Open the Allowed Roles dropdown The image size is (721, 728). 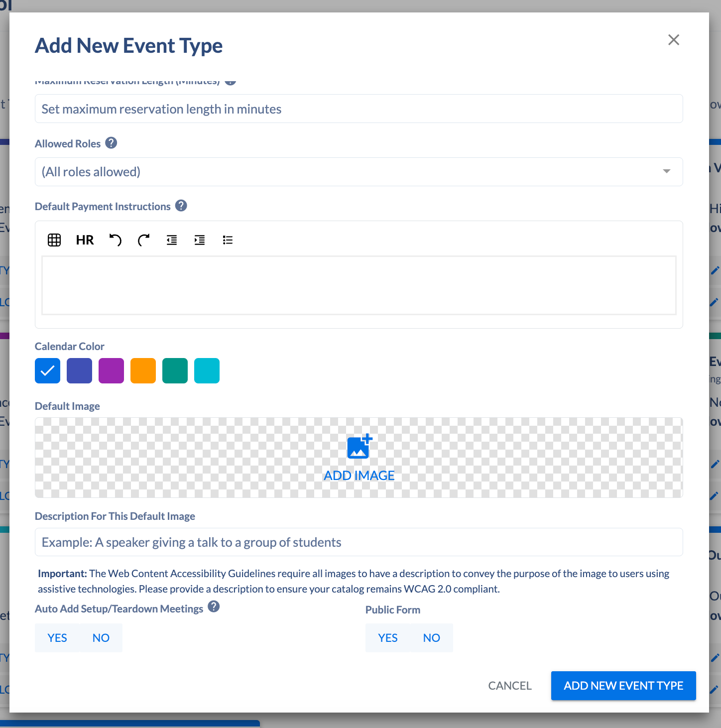point(359,172)
